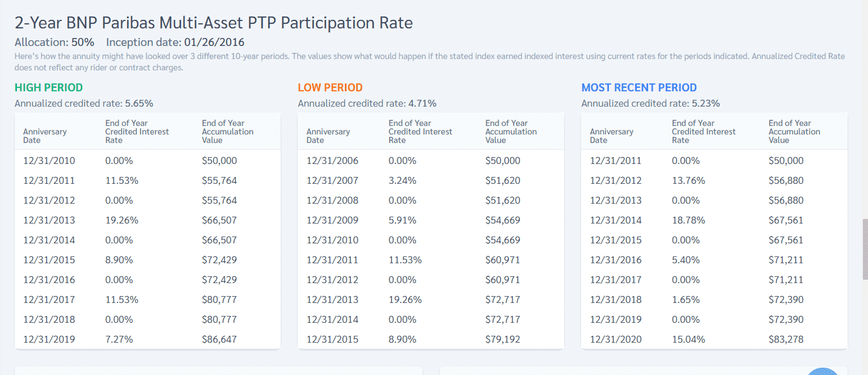The image size is (868, 375).
Task: Click the 13.76% credited interest rate
Action: [x=688, y=180]
